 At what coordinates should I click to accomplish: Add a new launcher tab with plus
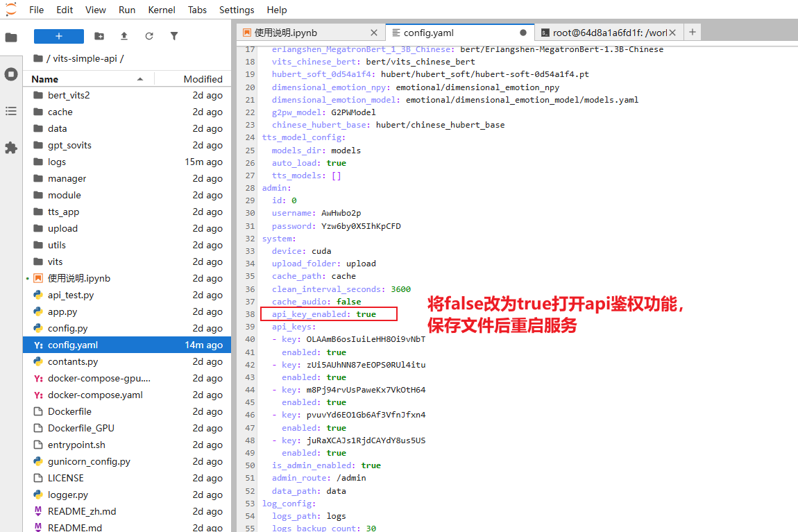(x=692, y=32)
